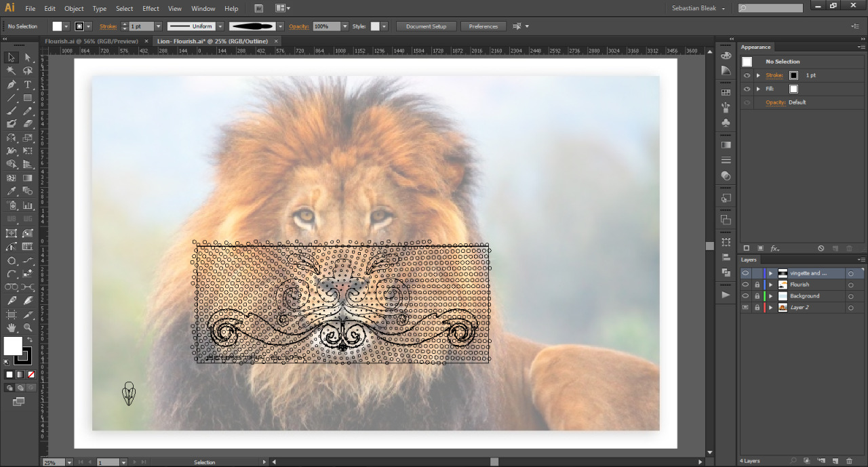868x467 pixels.
Task: Switch to the Flourish.ai document tab
Action: pos(91,41)
